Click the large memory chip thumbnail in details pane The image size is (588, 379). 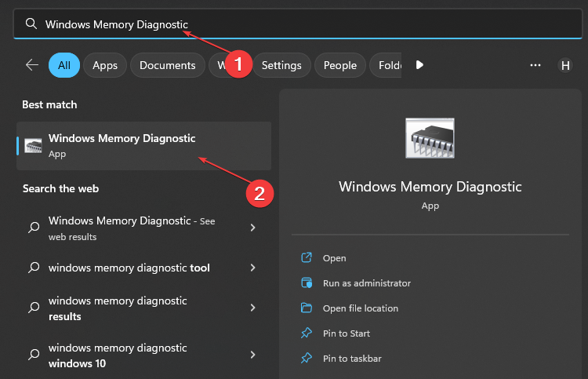click(x=430, y=138)
